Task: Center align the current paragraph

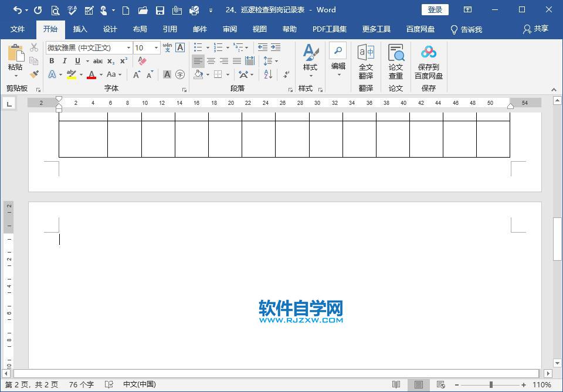Action: (211, 60)
